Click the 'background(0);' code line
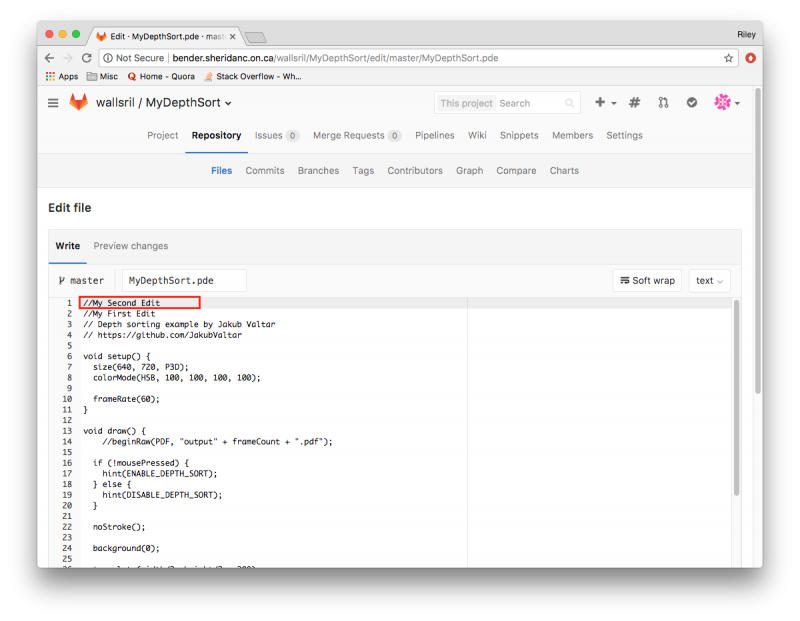 (126, 548)
